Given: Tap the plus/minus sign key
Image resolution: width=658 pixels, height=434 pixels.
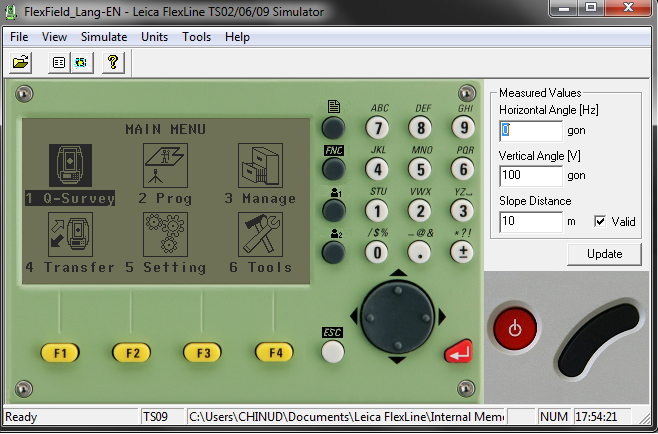Looking at the screenshot, I should point(462,252).
